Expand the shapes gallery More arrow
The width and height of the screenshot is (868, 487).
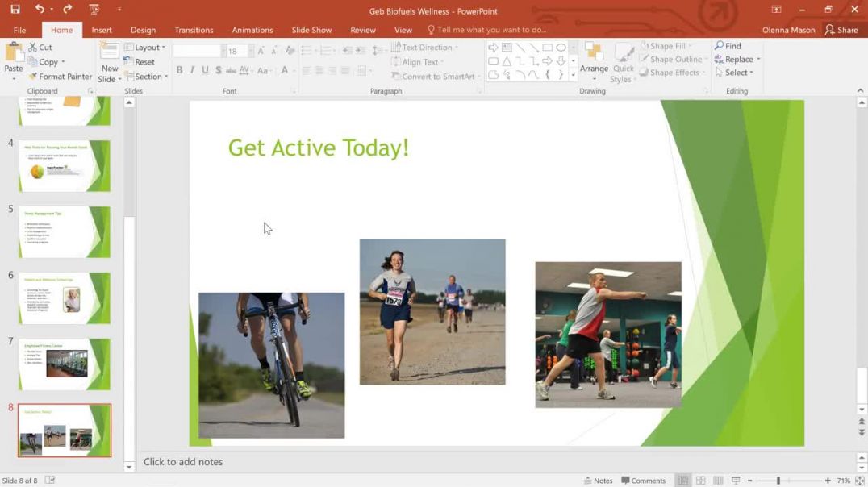(x=574, y=74)
